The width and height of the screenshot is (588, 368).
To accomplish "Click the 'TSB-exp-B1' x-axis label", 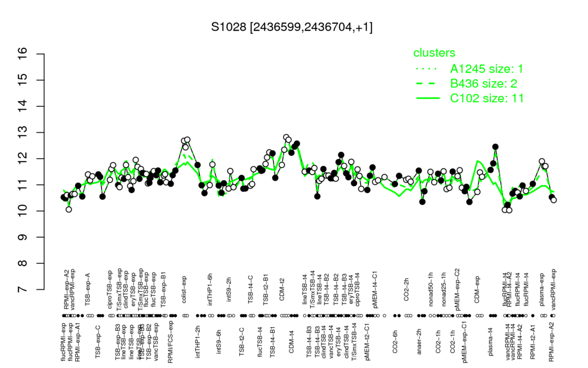I will [x=163, y=290].
